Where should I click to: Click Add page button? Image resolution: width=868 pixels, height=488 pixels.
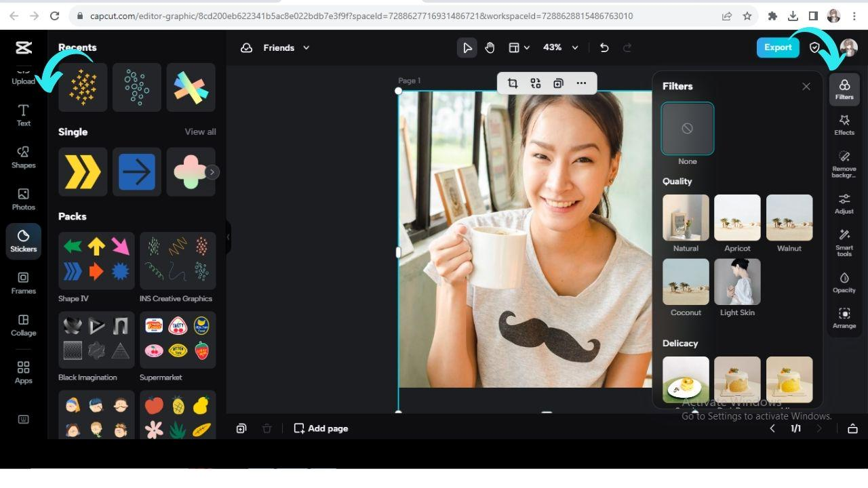(321, 428)
